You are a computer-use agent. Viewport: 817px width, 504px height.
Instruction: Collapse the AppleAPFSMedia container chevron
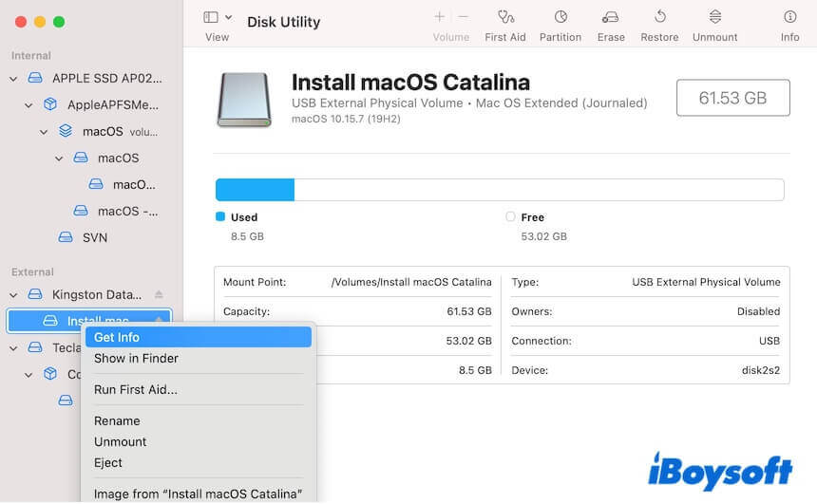(x=28, y=105)
